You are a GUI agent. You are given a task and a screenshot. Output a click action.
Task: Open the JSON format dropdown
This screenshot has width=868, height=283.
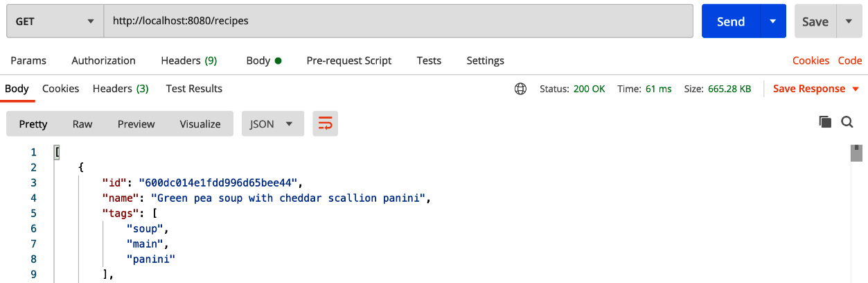tap(272, 124)
